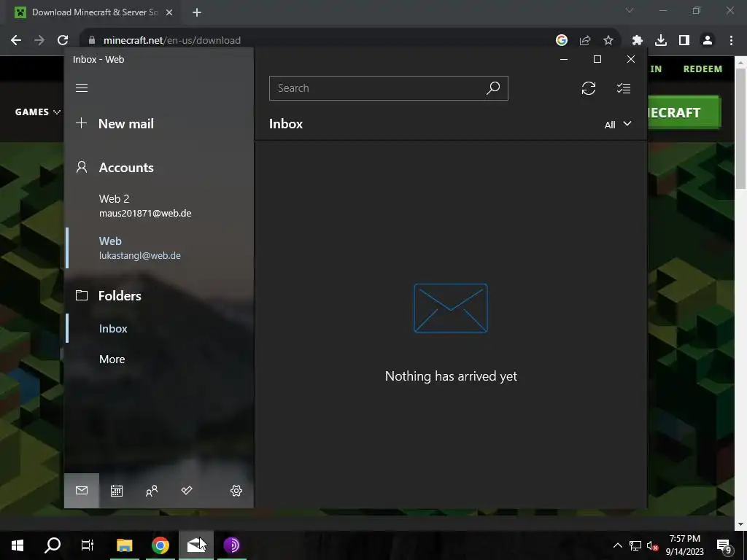The height and width of the screenshot is (560, 747).
Task: Open Mail settings gear
Action: pos(236,491)
